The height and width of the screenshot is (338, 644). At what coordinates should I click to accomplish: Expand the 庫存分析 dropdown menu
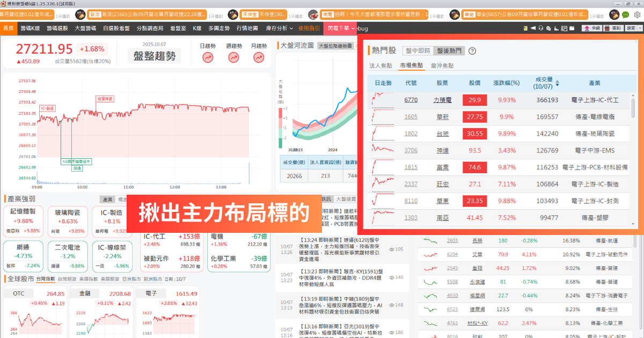(x=280, y=28)
